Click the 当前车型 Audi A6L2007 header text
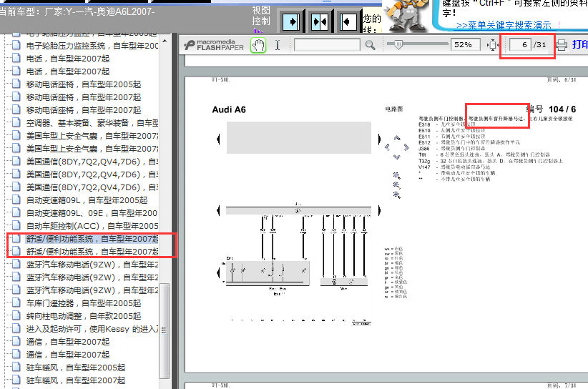 pos(77,11)
